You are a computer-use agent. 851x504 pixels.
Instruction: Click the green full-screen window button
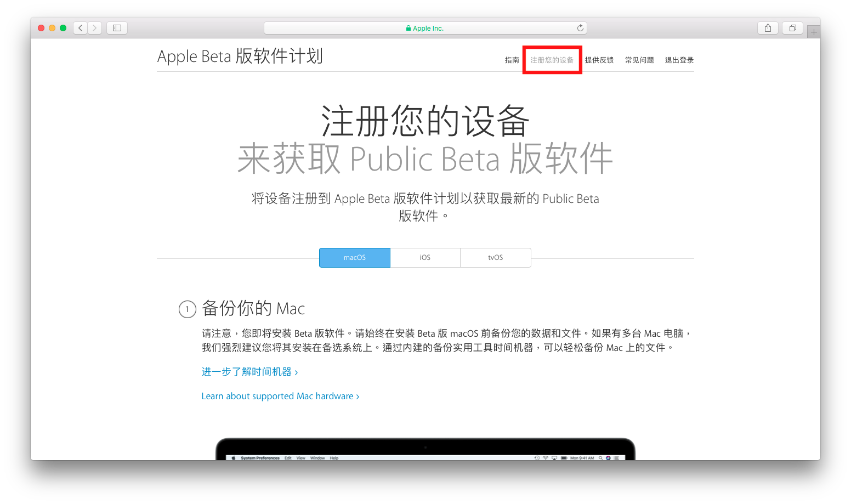[x=63, y=28]
